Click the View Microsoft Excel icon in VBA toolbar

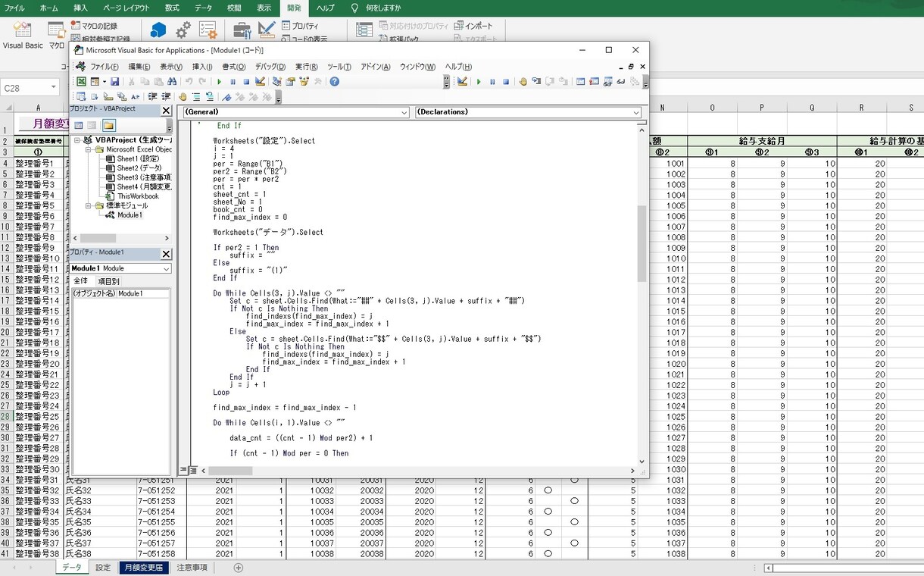point(81,82)
